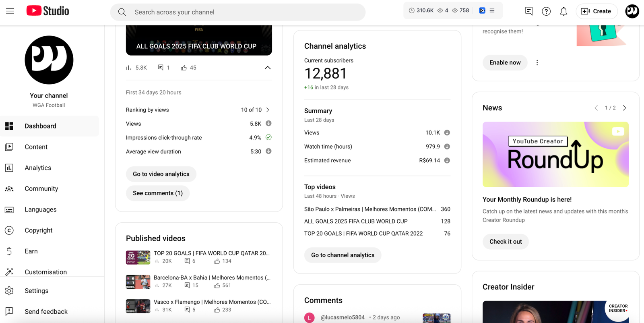Click the comments feedback icon in header
This screenshot has height=323, width=644.
pos(529,11)
